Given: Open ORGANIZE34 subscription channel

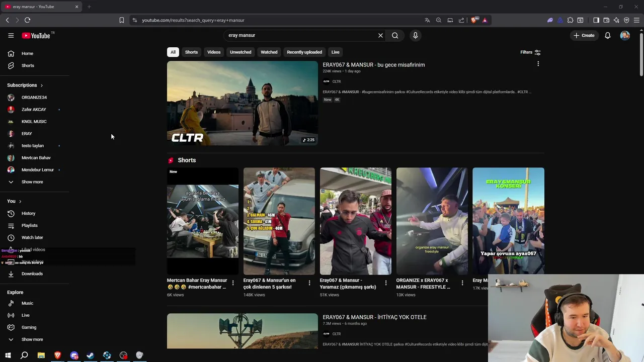Looking at the screenshot, I should [x=34, y=98].
